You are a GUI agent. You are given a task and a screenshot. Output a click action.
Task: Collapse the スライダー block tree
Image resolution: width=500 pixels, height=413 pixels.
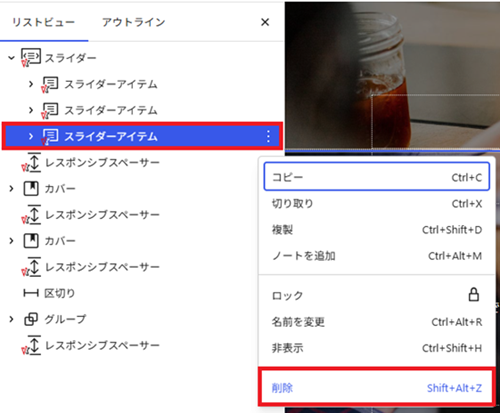[11, 58]
